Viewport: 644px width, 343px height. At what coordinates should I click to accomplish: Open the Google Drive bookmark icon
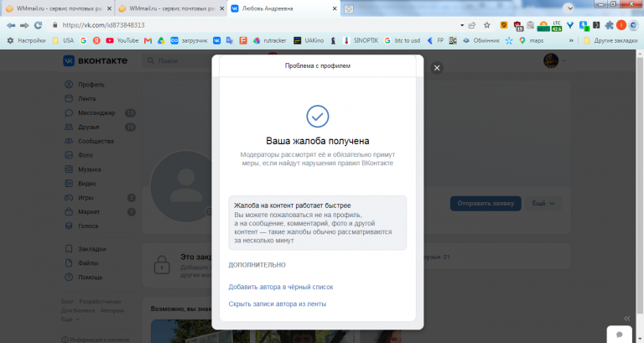[161, 40]
